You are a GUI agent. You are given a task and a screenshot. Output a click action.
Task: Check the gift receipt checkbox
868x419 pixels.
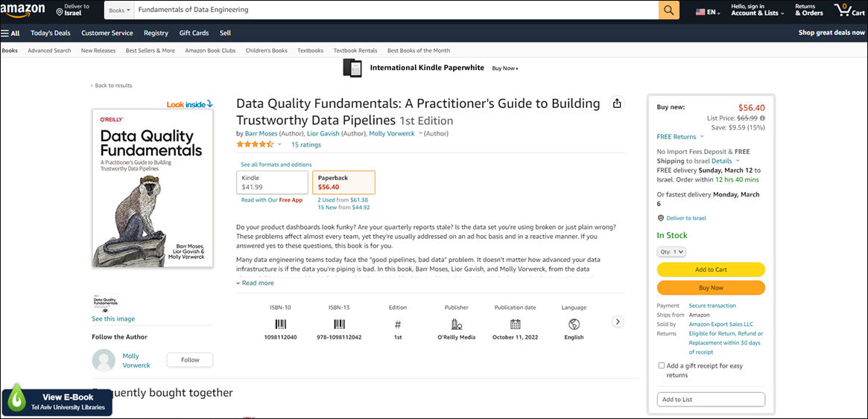point(662,365)
